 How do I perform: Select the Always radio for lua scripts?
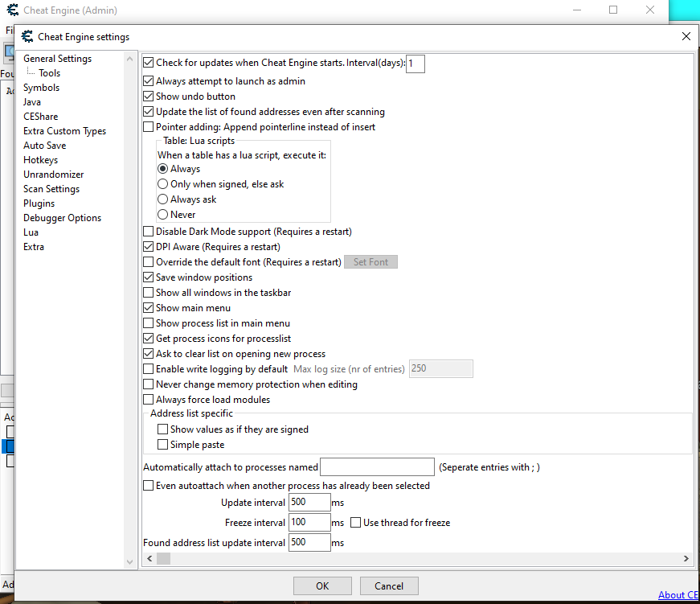coord(163,169)
